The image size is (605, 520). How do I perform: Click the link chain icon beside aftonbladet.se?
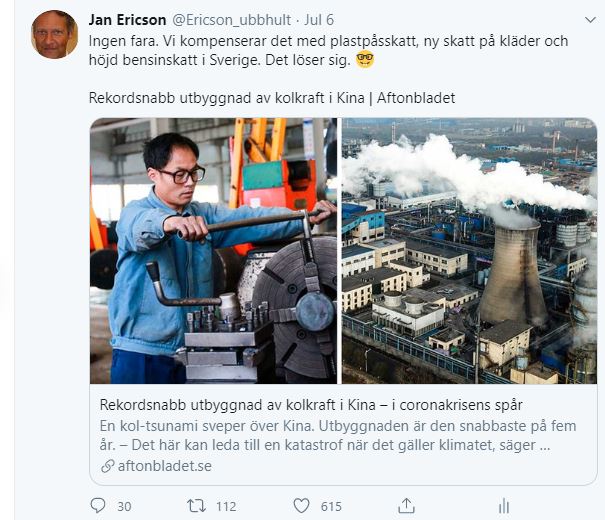108,466
